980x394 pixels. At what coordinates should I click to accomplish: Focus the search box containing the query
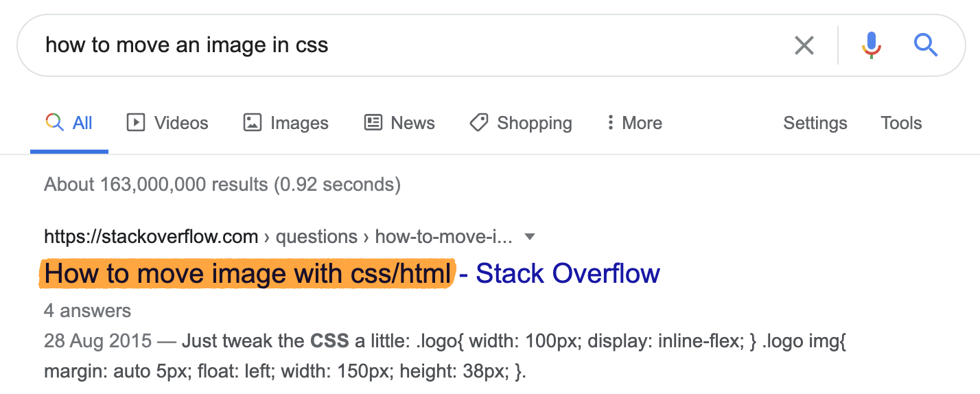pyautogui.click(x=412, y=45)
